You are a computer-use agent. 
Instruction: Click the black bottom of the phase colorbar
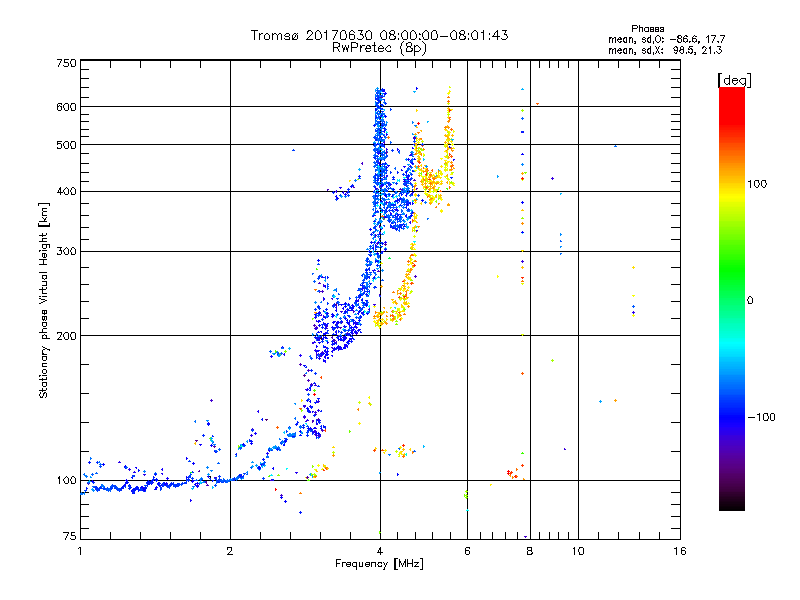[x=732, y=503]
